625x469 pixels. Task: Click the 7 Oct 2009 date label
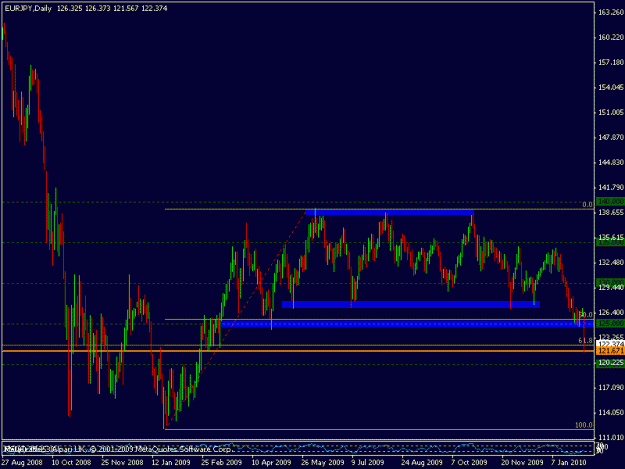pyautogui.click(x=469, y=463)
